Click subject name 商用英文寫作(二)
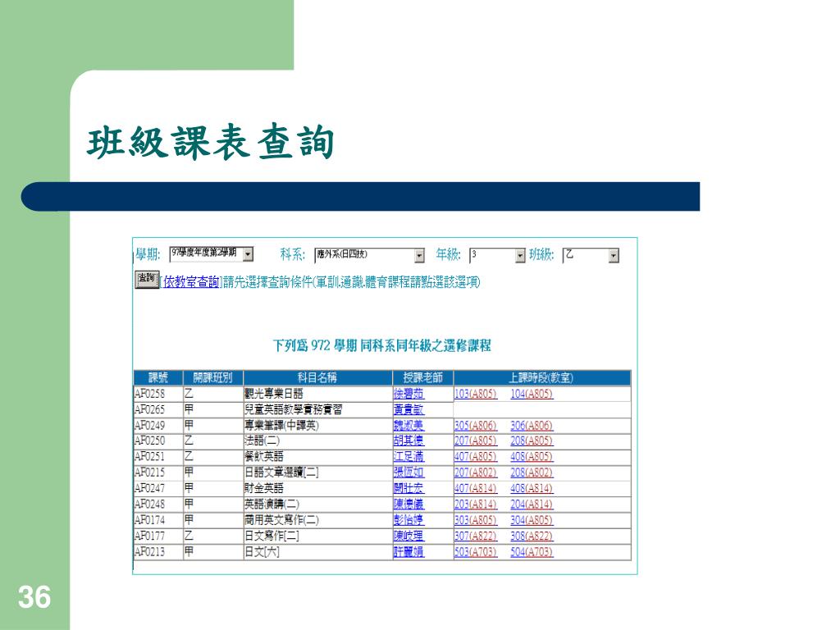 (x=282, y=520)
